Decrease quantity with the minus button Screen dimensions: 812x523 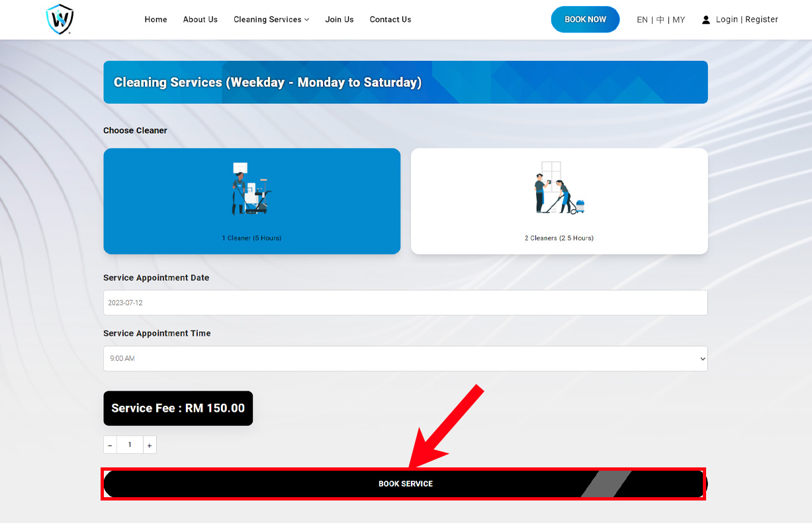coord(110,446)
